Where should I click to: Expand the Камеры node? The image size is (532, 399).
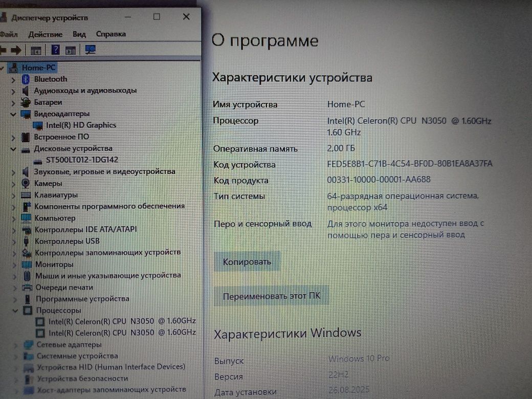point(13,184)
